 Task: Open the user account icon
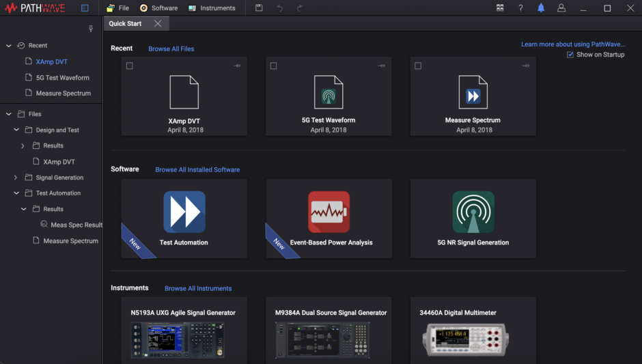coord(561,8)
